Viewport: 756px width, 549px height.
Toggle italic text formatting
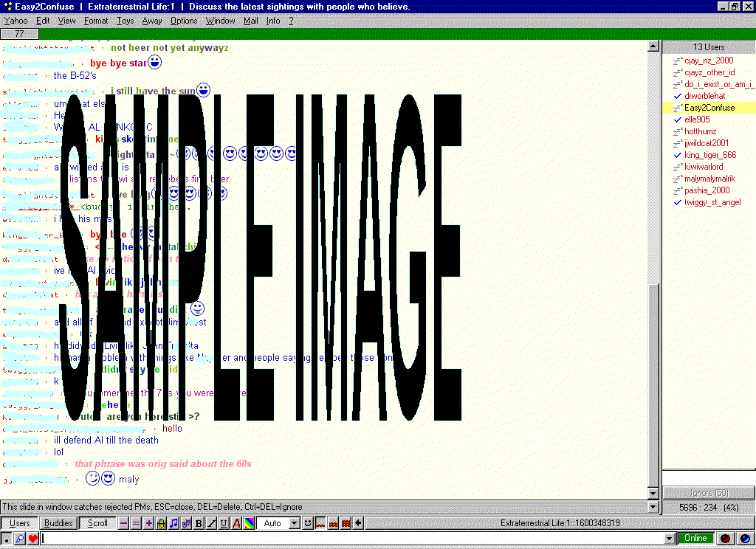(210, 522)
